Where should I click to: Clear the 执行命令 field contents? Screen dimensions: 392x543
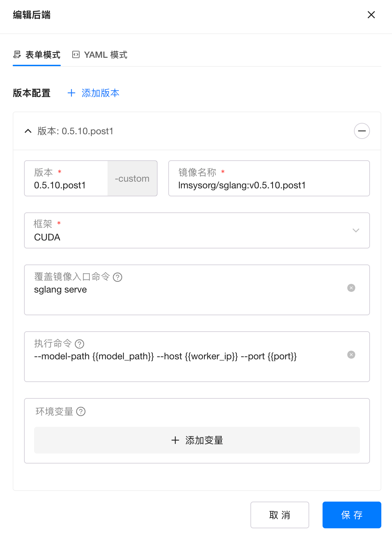(x=351, y=355)
